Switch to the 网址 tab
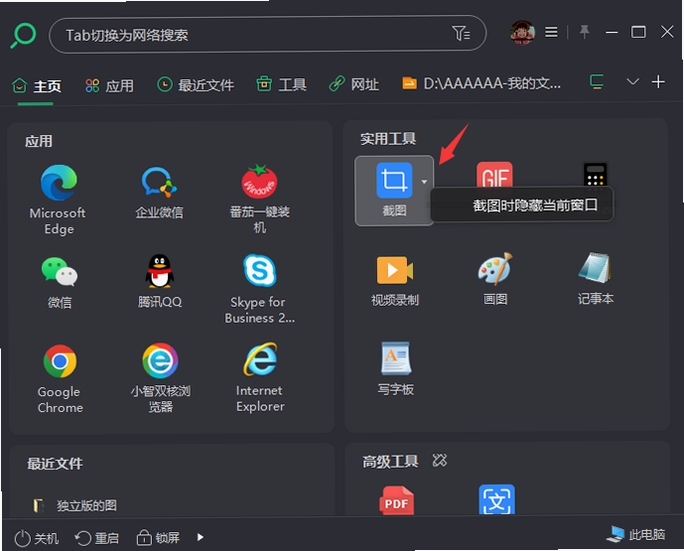Viewport: 684px width, 551px height. [x=354, y=84]
